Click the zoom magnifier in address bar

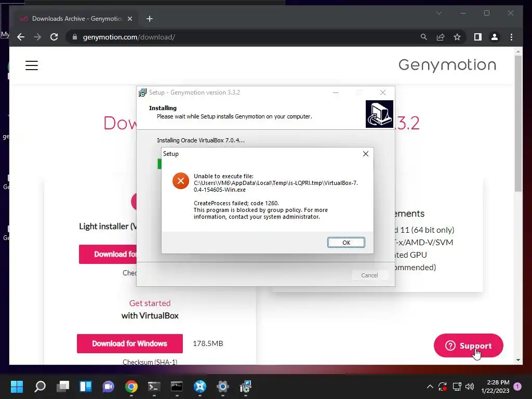tap(424, 37)
